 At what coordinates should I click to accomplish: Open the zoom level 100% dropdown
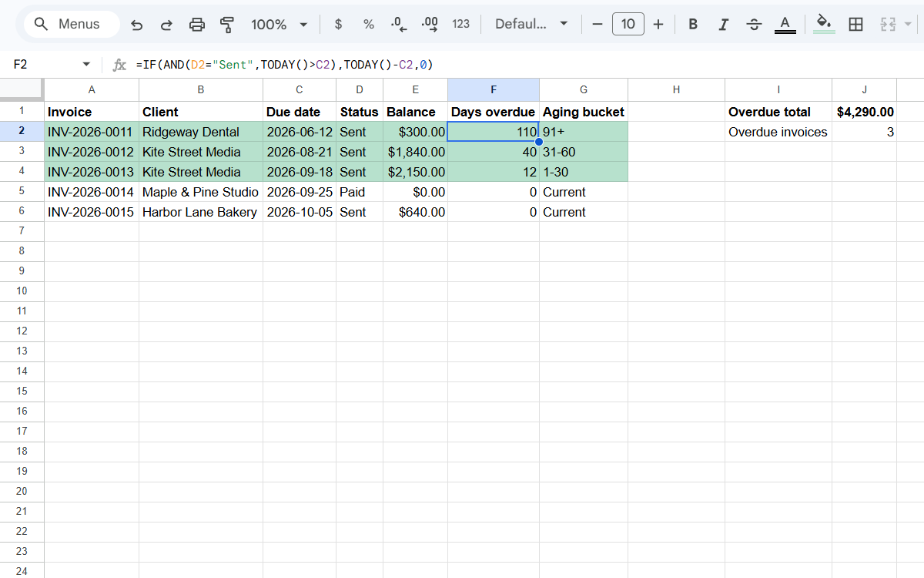coord(280,25)
